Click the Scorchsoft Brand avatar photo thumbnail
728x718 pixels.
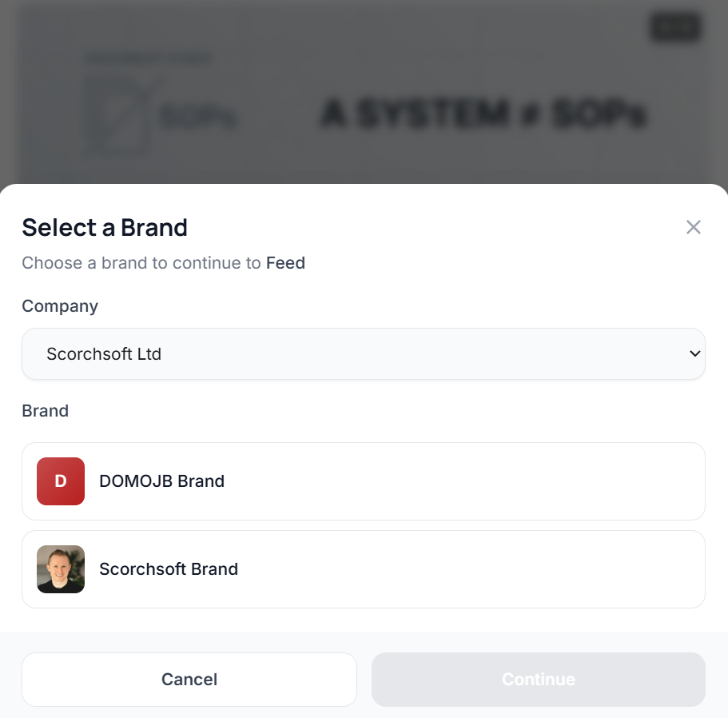click(x=60, y=569)
